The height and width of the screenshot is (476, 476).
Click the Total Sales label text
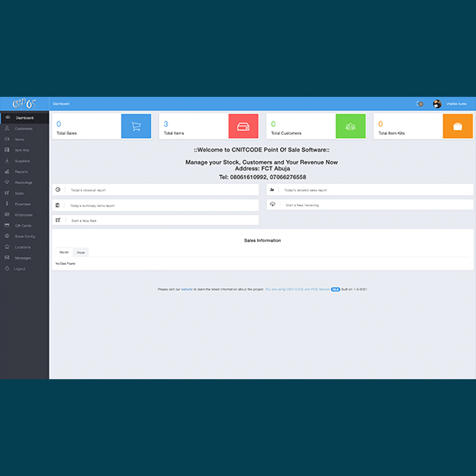(67, 133)
